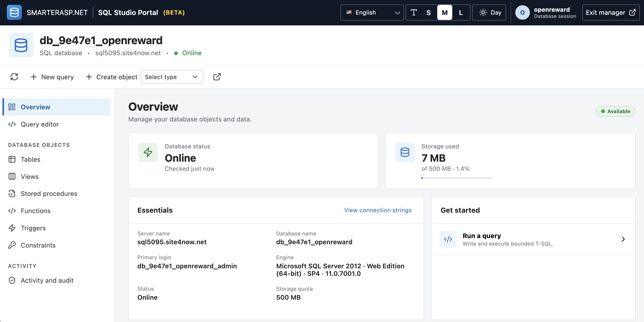
Task: Click the Functions code icon
Action: tap(12, 211)
